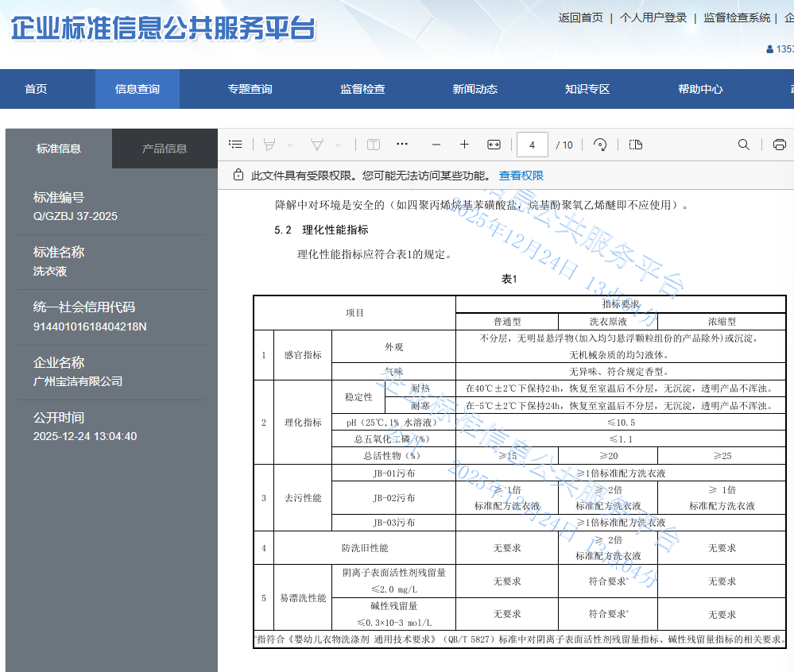Print the PDF document
This screenshot has width=794, height=672.
(x=779, y=145)
